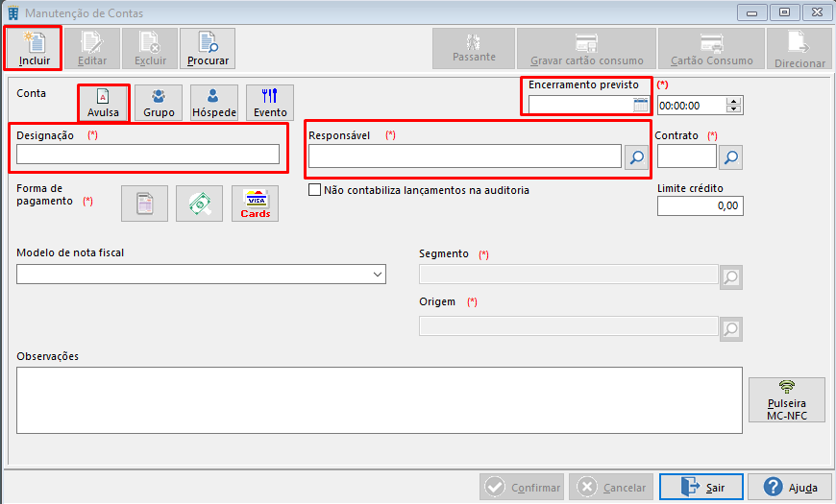This screenshot has width=836, height=504.
Task: Open the Procurar search tool
Action: [x=208, y=49]
